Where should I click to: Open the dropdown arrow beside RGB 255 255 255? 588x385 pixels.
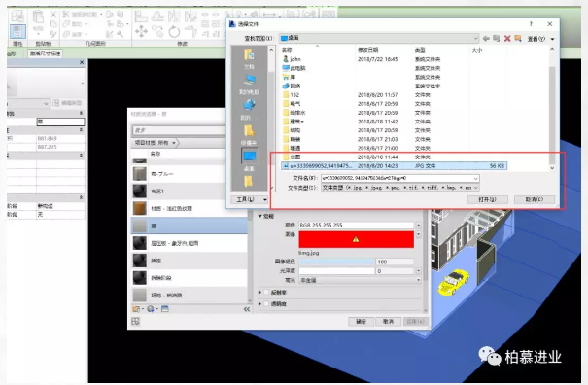[418, 226]
